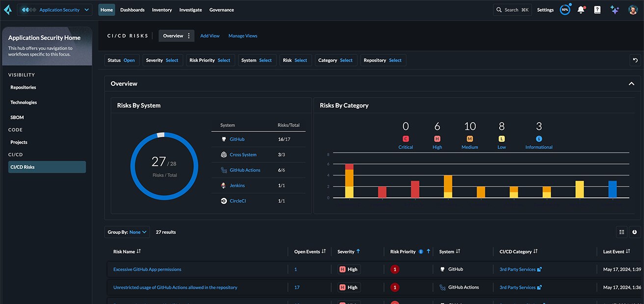Click the reset filters icon
This screenshot has width=644, height=304.
point(635,60)
